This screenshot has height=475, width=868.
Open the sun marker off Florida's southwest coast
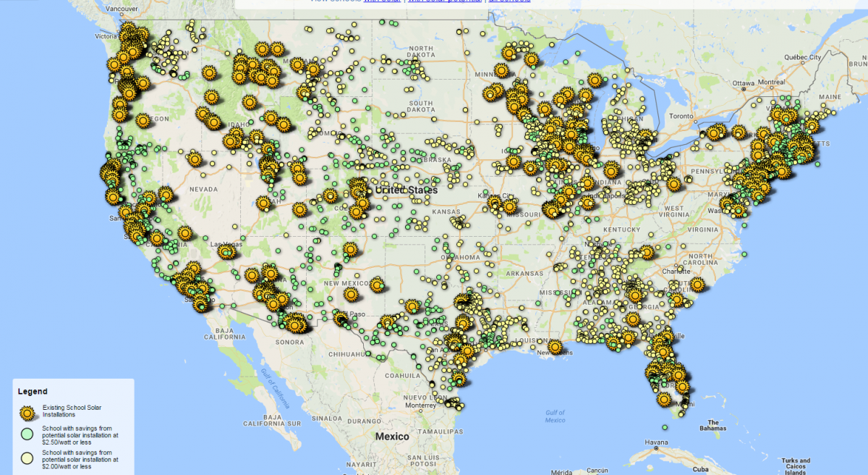[664, 398]
